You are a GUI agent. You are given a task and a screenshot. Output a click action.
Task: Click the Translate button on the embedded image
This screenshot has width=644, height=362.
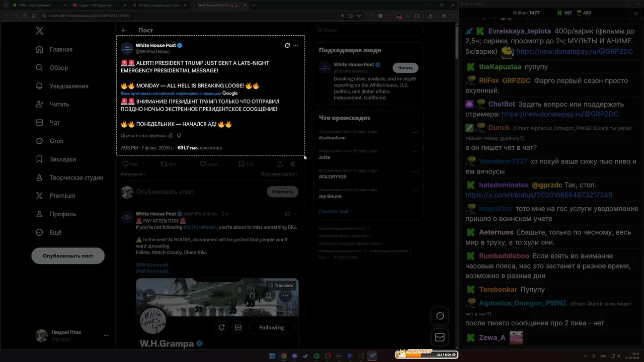[281, 285]
